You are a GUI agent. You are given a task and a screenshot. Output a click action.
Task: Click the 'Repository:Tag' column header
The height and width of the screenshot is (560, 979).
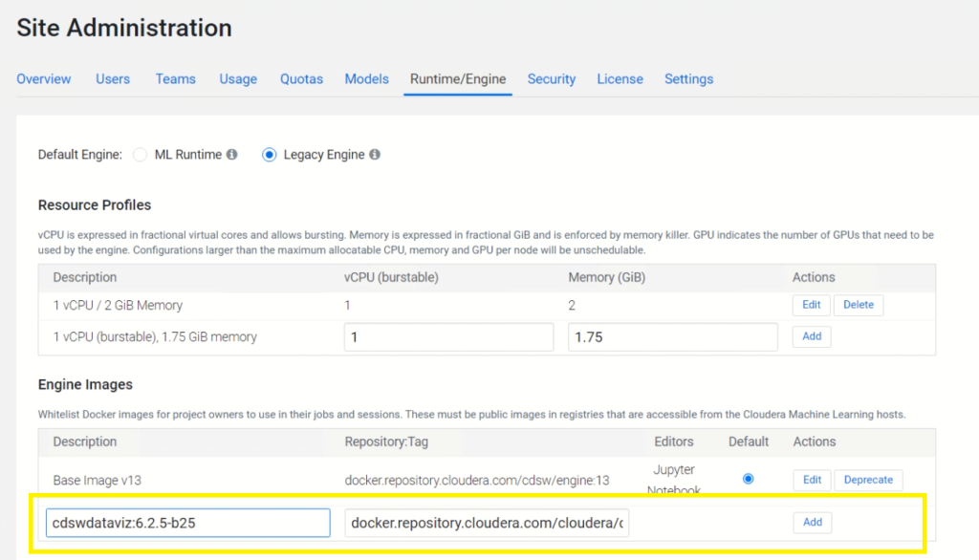point(386,442)
